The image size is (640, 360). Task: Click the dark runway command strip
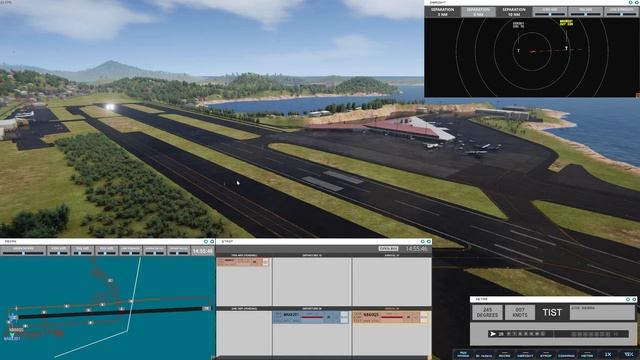[x=558, y=334]
